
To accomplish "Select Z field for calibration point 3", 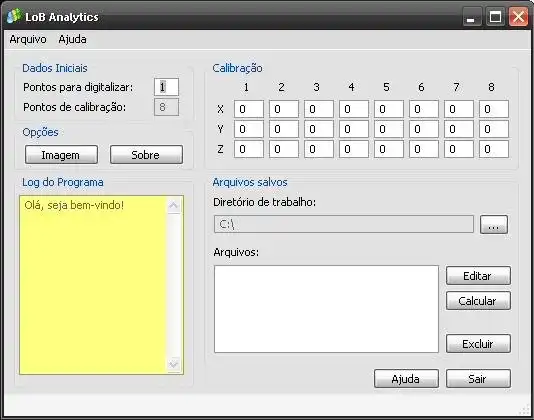I will click(319, 149).
